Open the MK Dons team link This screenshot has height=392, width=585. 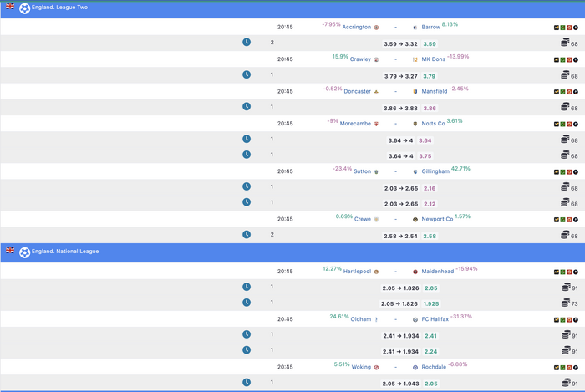coord(434,59)
